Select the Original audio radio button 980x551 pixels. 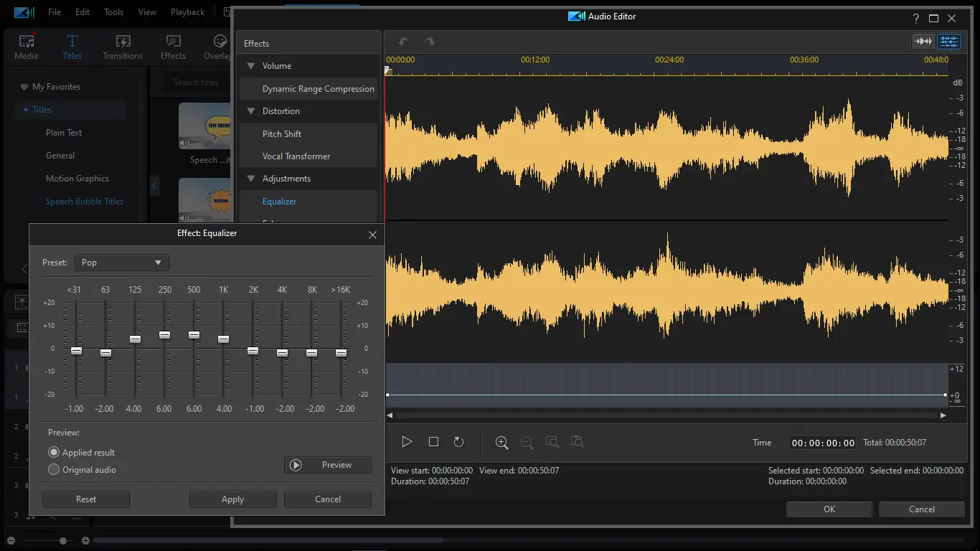click(54, 470)
